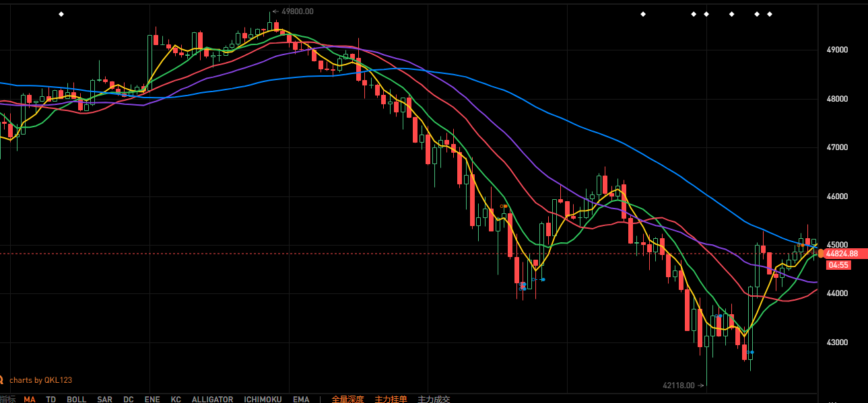Click the 04:55 candle countdown label
Screen dimensions: 868x403
[838, 265]
